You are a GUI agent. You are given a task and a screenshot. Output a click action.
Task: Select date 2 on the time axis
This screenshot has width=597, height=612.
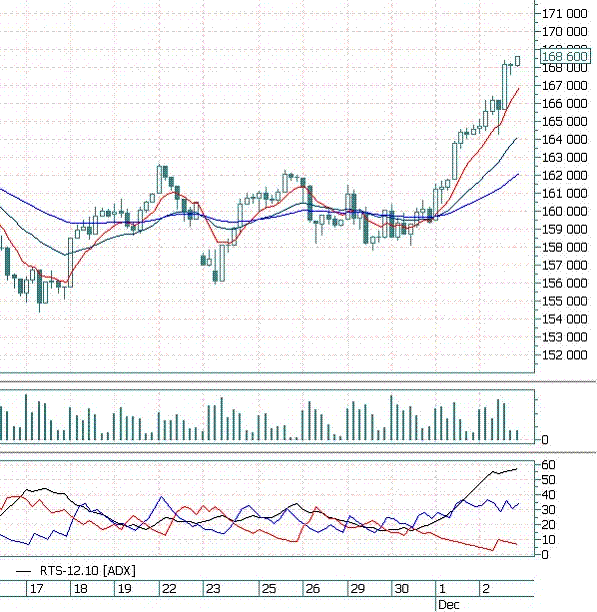coord(486,589)
